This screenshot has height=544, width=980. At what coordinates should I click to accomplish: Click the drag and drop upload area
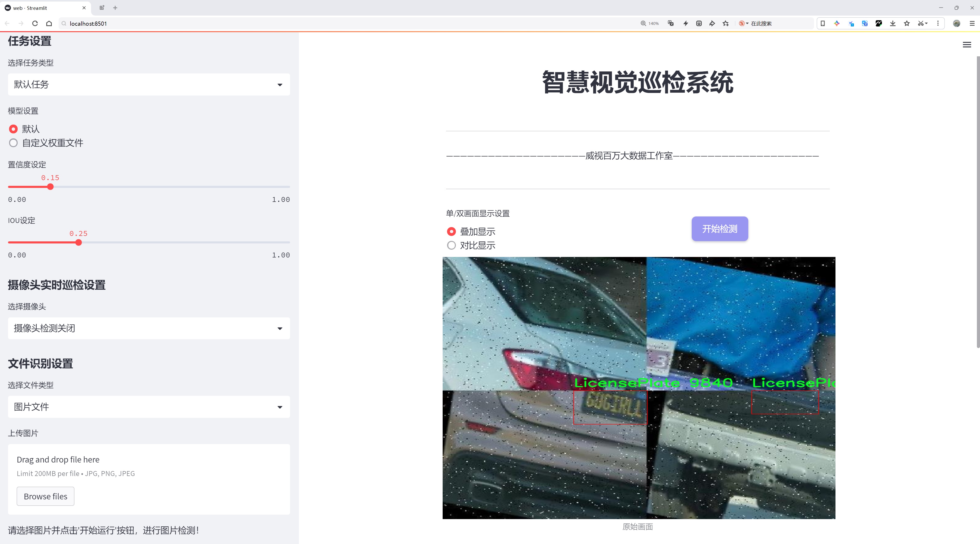click(x=149, y=479)
